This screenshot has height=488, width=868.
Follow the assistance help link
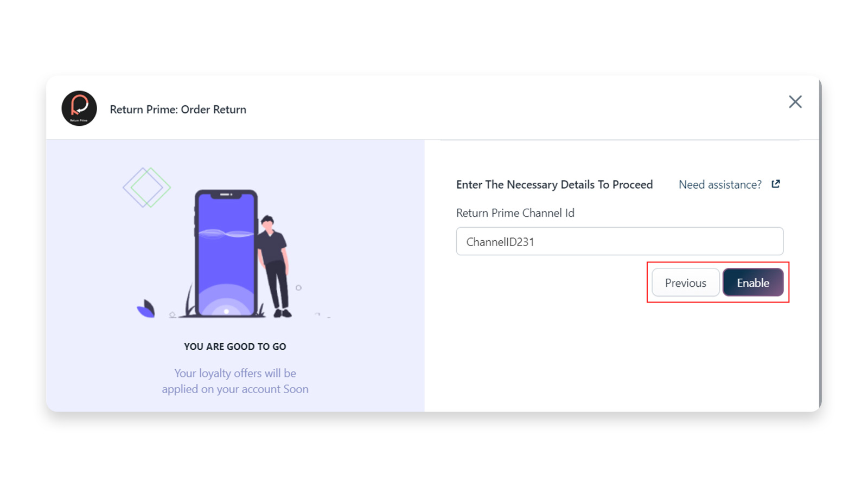719,184
